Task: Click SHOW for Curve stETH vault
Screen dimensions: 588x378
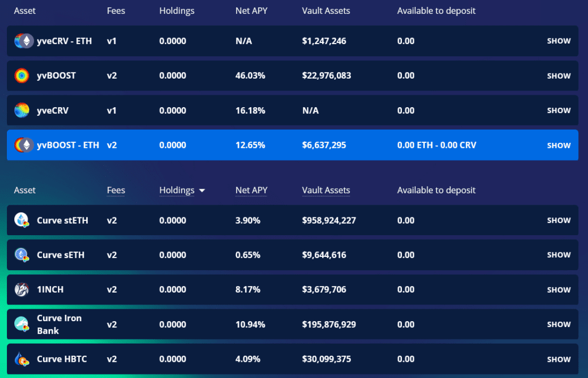Action: (559, 220)
